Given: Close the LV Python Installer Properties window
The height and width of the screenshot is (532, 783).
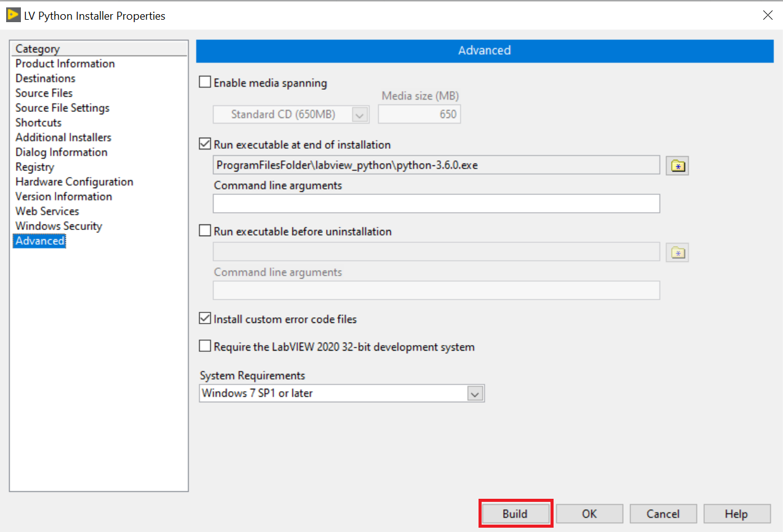Looking at the screenshot, I should [768, 15].
